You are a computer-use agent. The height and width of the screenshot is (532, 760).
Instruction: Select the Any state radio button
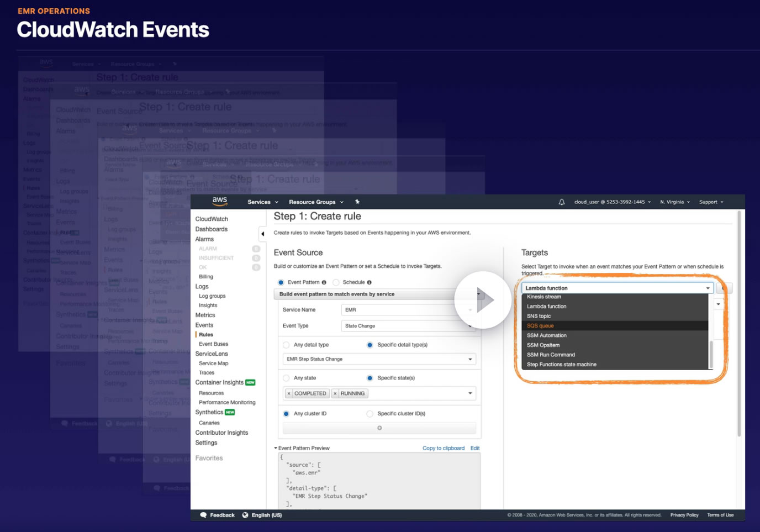pyautogui.click(x=286, y=378)
